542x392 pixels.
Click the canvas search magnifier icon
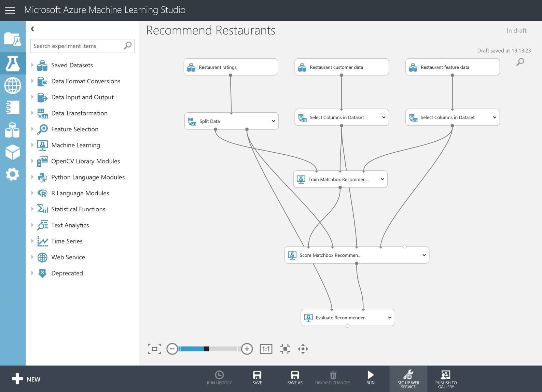[x=520, y=62]
